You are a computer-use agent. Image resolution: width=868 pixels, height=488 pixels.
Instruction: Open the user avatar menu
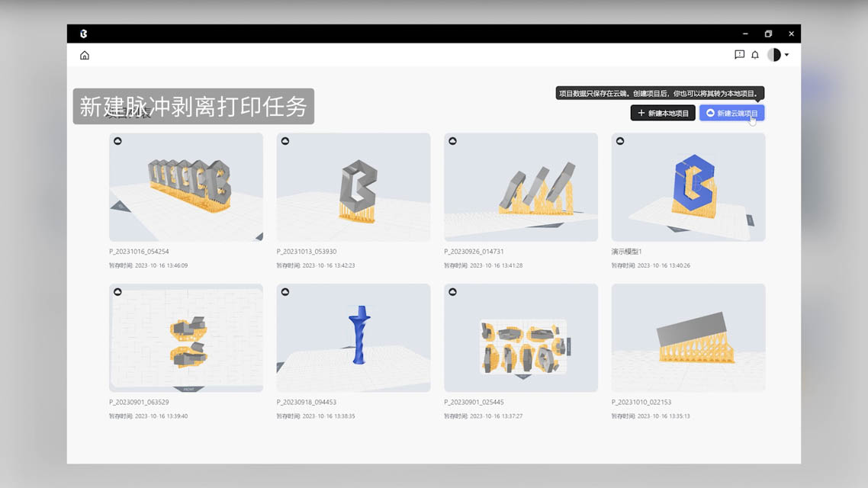coord(774,55)
